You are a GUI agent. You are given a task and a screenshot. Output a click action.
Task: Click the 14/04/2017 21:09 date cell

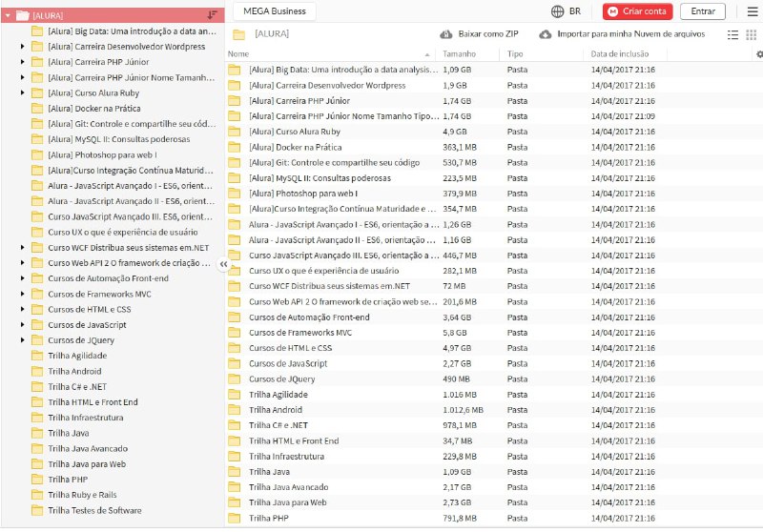tap(623, 116)
